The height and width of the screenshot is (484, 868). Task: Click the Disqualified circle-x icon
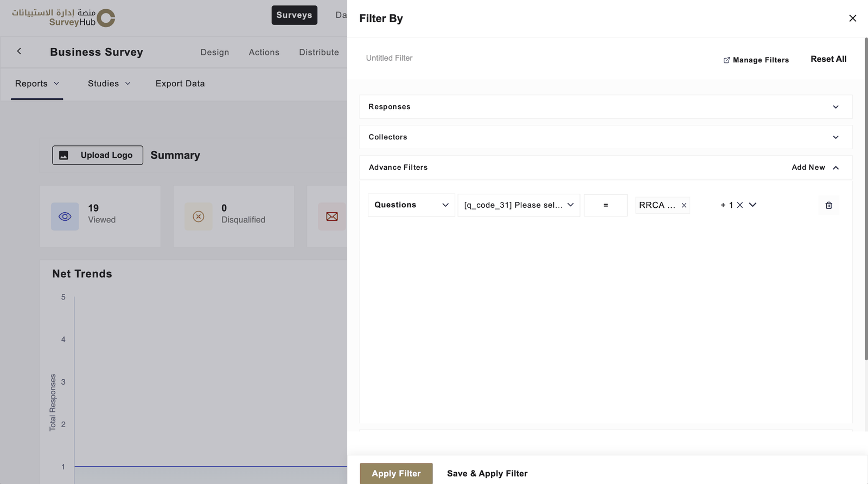point(199,216)
